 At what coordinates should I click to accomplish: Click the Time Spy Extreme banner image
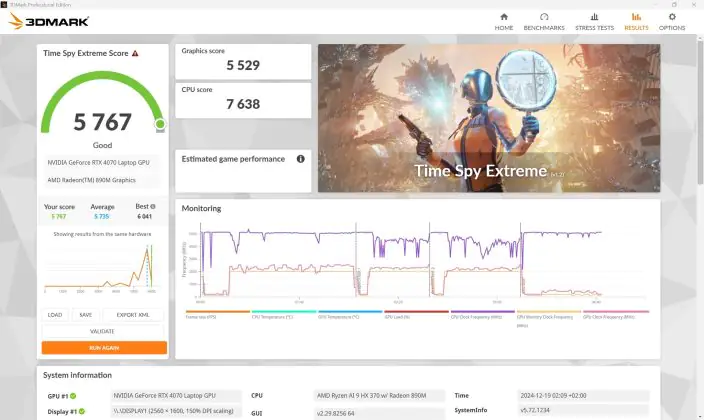(489, 118)
